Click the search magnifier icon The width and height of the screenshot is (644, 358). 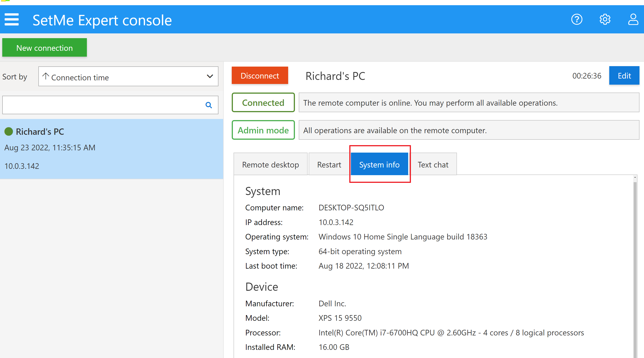pyautogui.click(x=208, y=105)
